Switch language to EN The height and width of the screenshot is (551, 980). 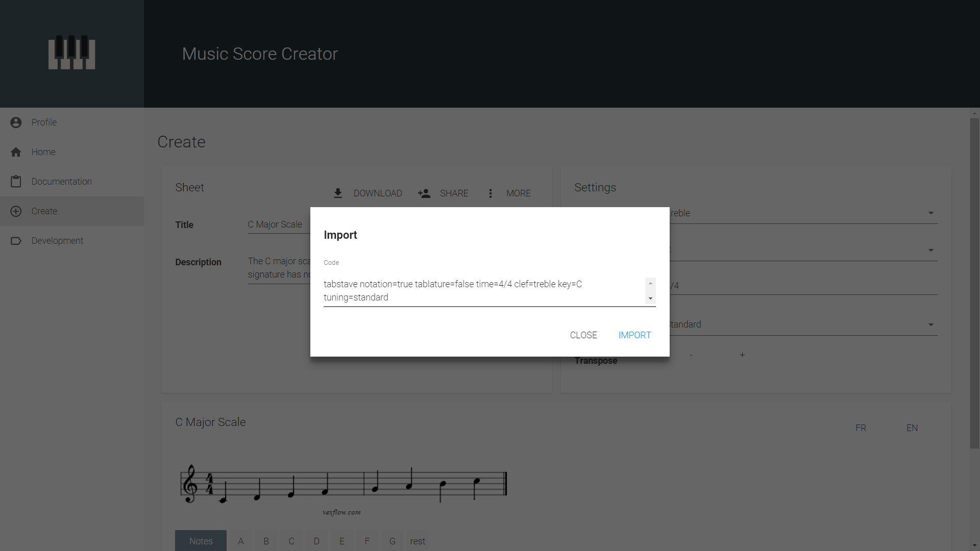click(912, 428)
